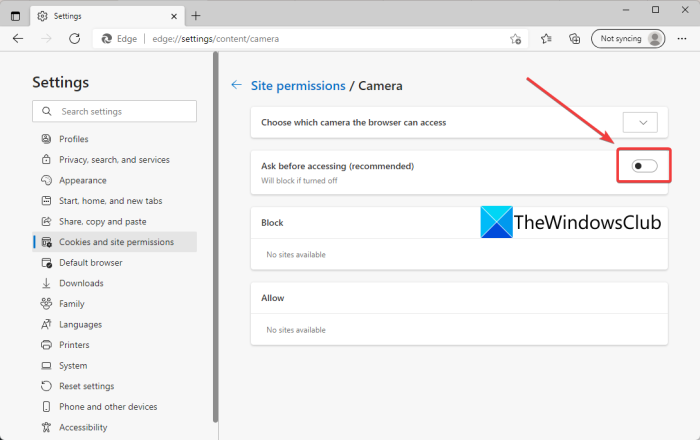
Task: Click the Not syncing profile button
Action: (x=628, y=39)
